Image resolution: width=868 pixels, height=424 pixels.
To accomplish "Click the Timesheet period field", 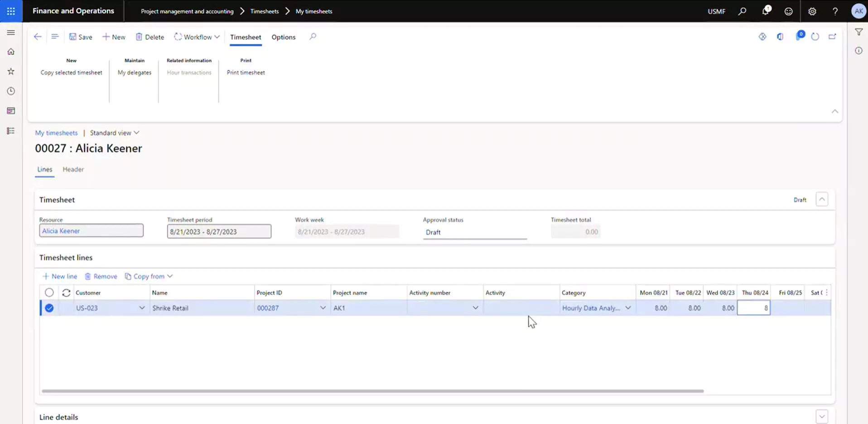I will click(219, 232).
